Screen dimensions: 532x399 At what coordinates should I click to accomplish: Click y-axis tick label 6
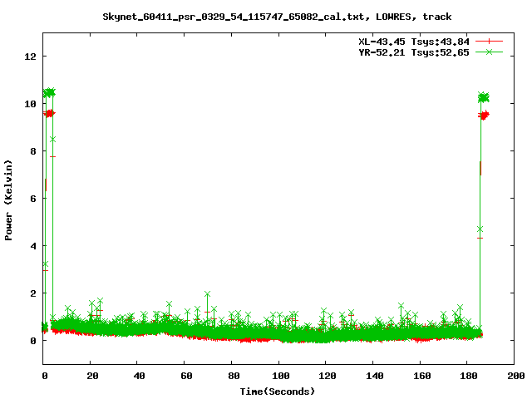pos(33,199)
